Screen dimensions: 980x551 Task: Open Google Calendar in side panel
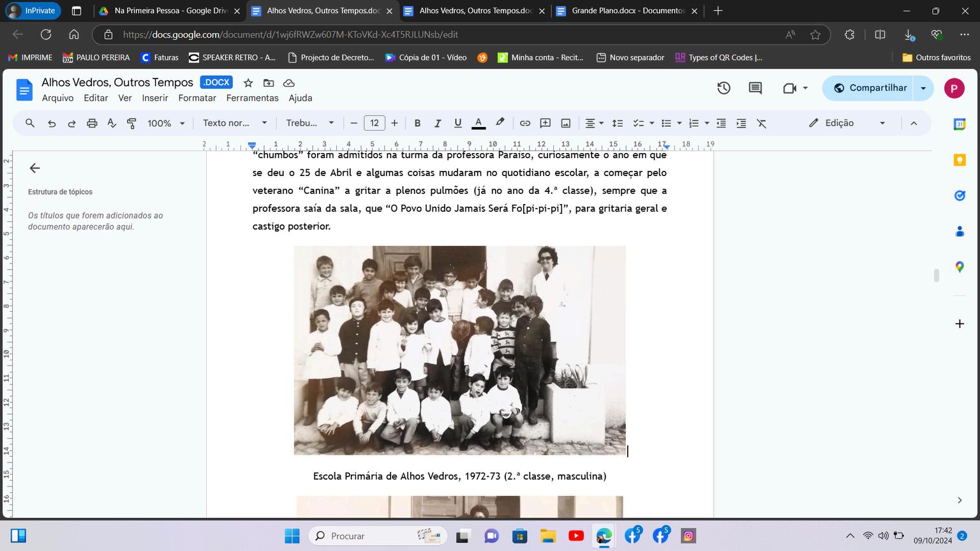click(960, 124)
